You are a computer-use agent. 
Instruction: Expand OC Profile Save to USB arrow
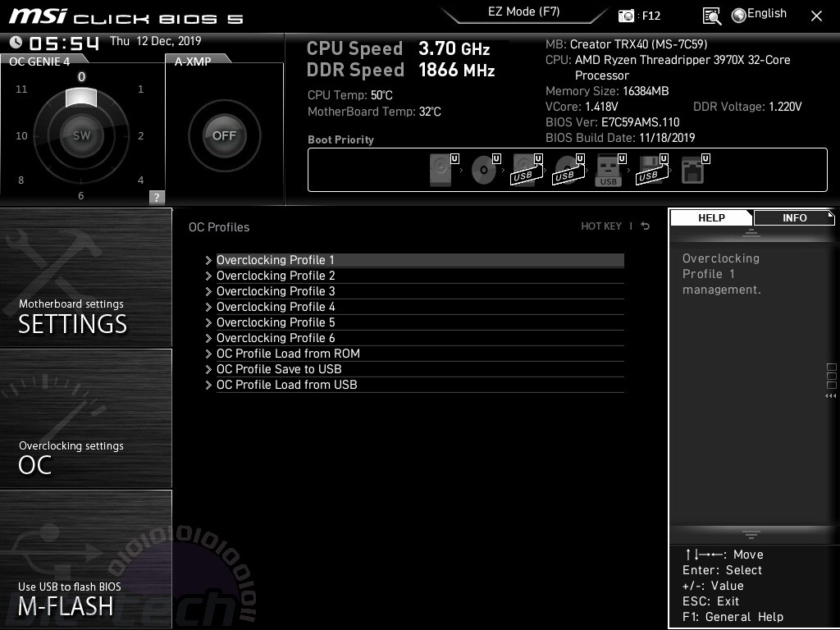pyautogui.click(x=208, y=369)
